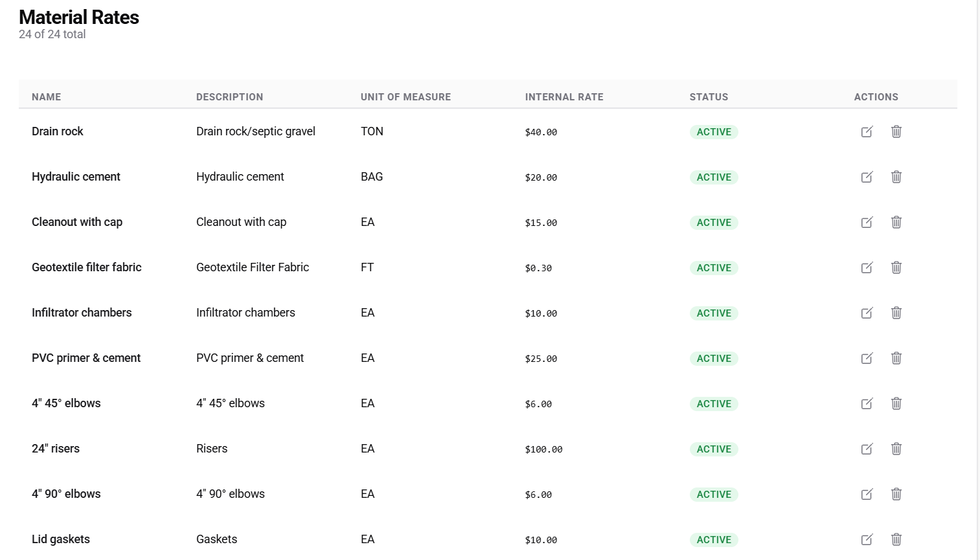Screen dimensions: 980x560
Task: Delete the Lid gaskets row
Action: click(x=896, y=539)
